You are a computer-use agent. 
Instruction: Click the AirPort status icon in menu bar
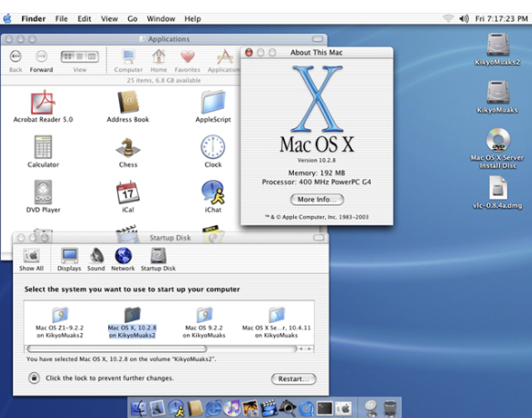click(448, 18)
